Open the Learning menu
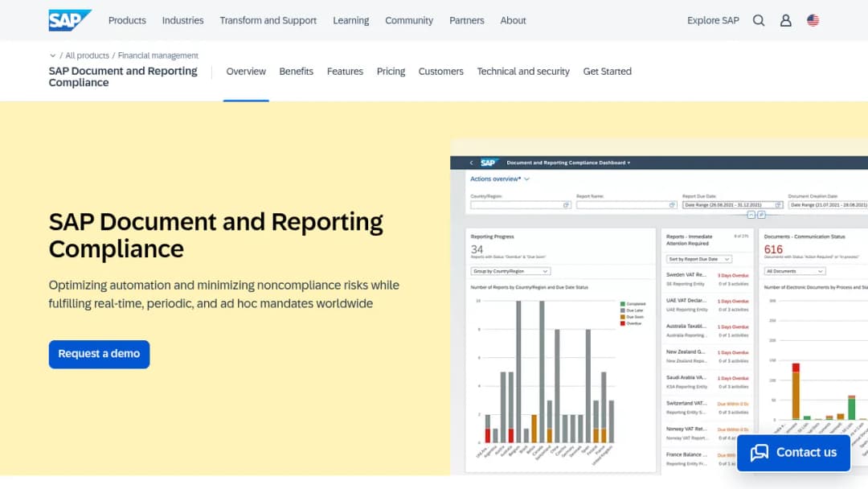The image size is (868, 489). click(x=351, y=20)
